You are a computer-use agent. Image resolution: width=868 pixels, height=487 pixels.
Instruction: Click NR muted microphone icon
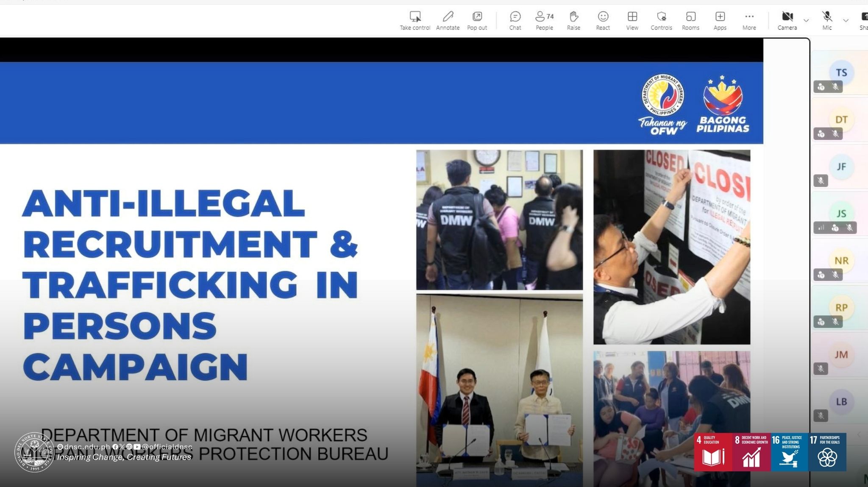[835, 275]
